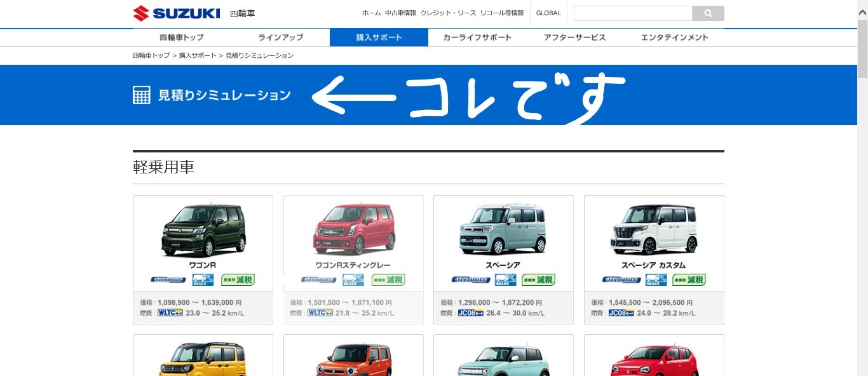Click the ワゴンRスティングレー model name
Viewport: 868px width, 376px height.
[x=353, y=265]
